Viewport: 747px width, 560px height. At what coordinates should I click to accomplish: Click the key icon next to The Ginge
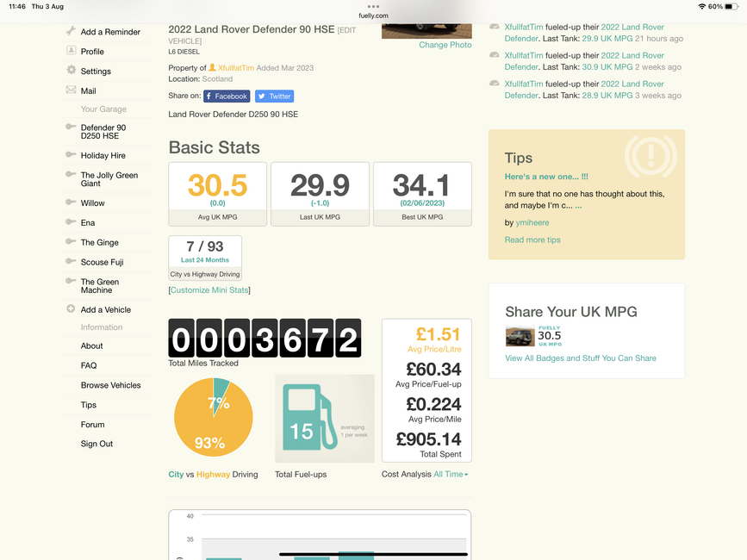[71, 241]
